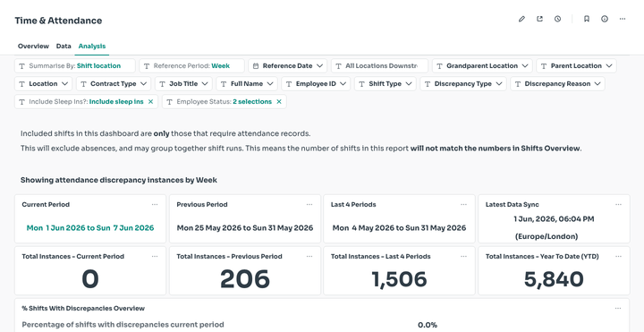Screen dimensions: 644x332
Task: Click the pencil edit icon
Action: pos(521,19)
